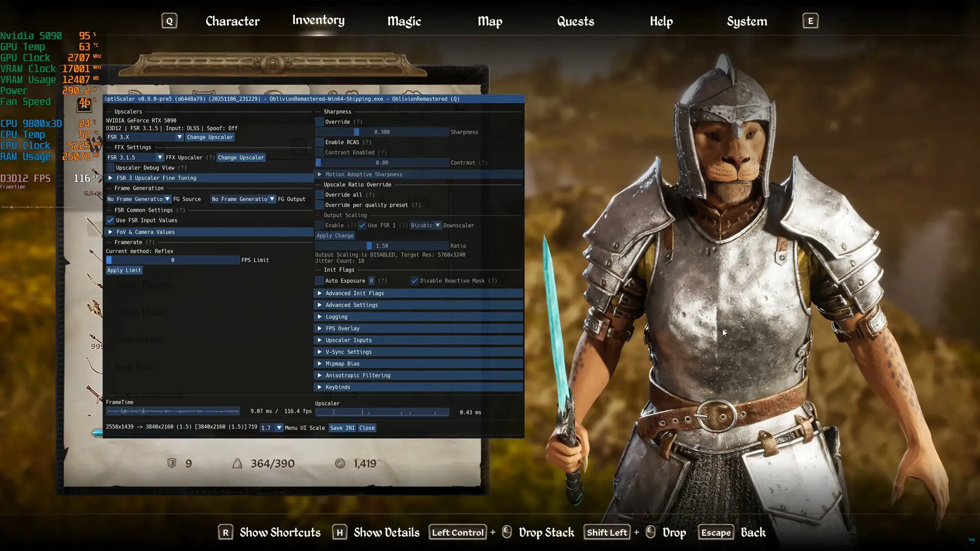Click the mouse icon before Drop Stack
The image size is (980, 551).
coord(507,532)
